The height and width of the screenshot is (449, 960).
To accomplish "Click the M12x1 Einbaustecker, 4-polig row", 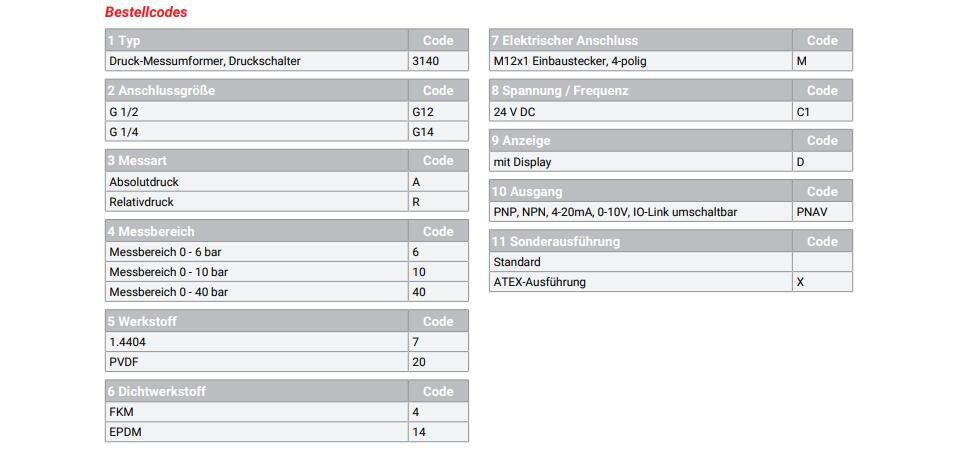I will [x=671, y=61].
